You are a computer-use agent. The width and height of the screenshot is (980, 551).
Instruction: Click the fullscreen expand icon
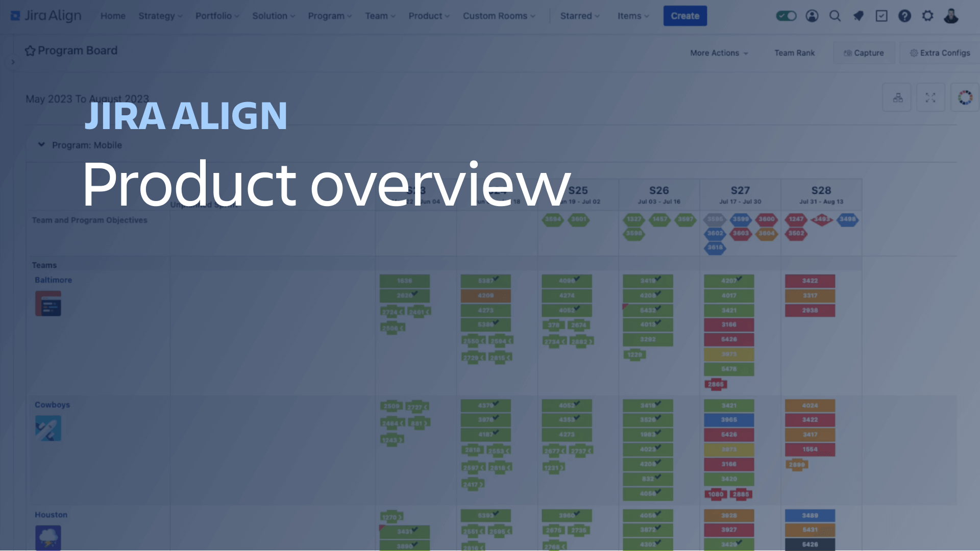point(931,97)
